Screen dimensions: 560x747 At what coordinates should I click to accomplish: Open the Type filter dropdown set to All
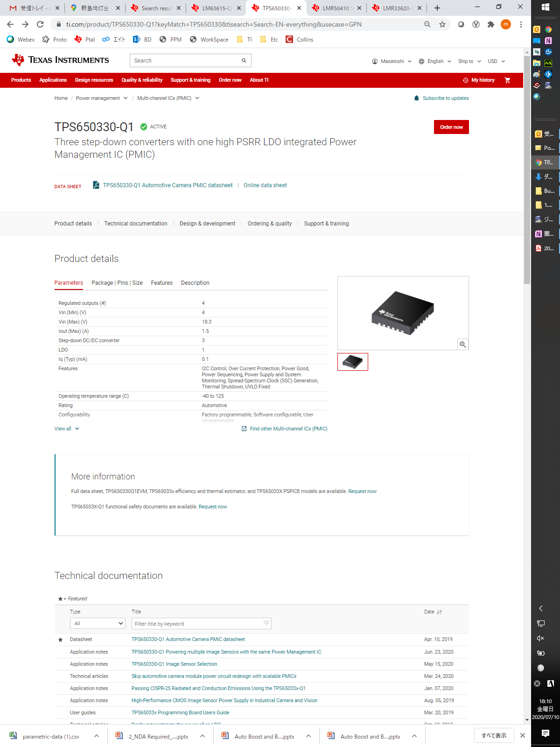(98, 623)
